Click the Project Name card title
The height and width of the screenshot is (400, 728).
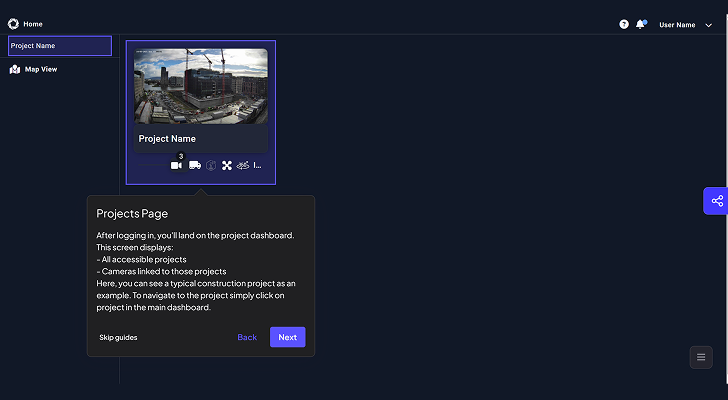click(x=167, y=139)
